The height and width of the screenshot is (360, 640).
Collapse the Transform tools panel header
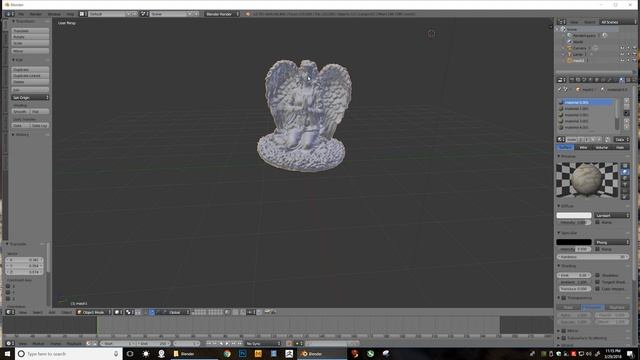(x=24, y=21)
